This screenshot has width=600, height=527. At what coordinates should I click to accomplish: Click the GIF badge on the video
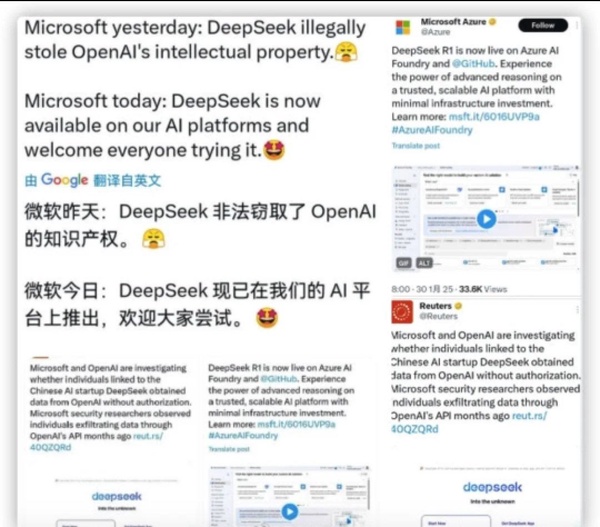click(x=403, y=263)
